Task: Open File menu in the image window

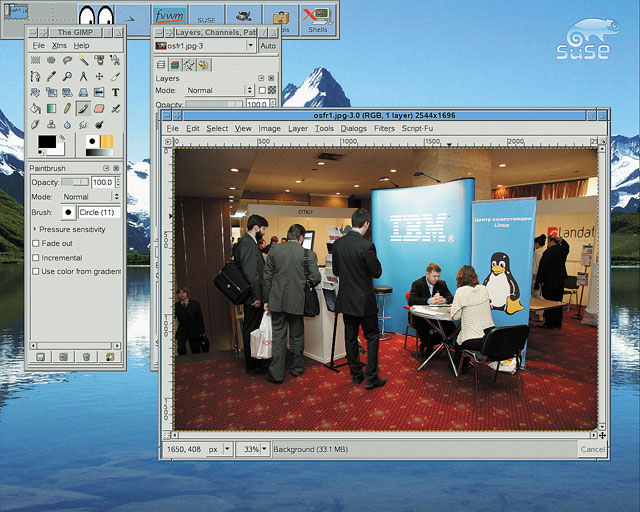Action: click(x=173, y=129)
